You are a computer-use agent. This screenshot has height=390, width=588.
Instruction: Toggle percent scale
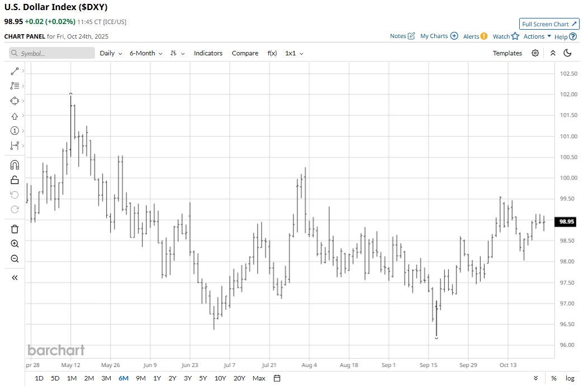click(553, 378)
